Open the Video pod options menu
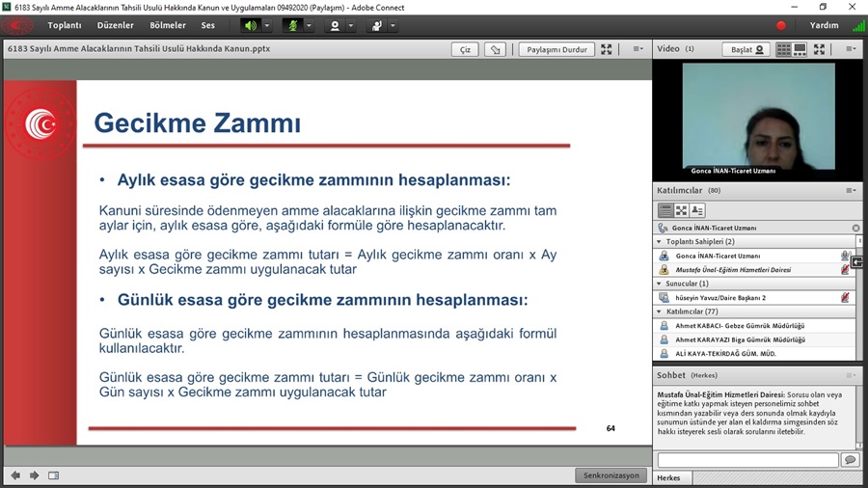This screenshot has width=868, height=488. [851, 49]
